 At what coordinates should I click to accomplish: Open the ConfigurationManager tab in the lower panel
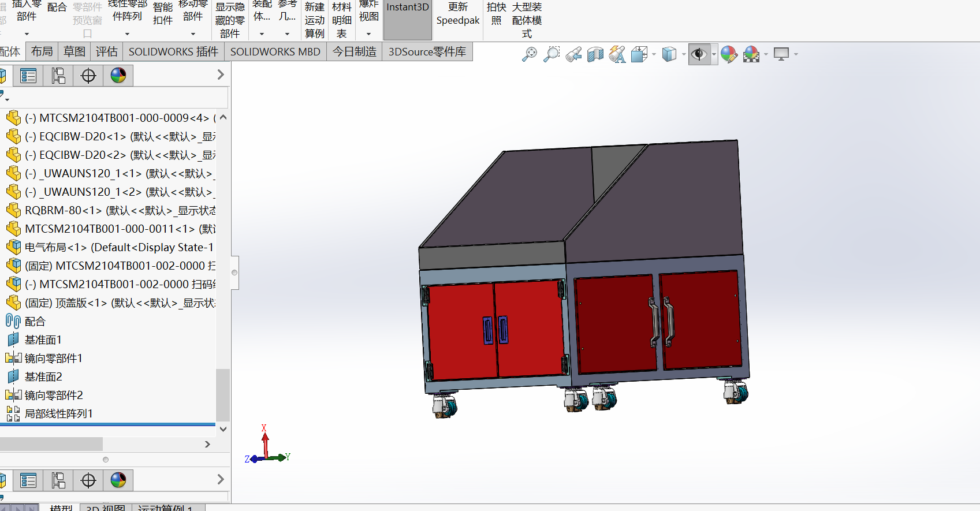point(58,480)
